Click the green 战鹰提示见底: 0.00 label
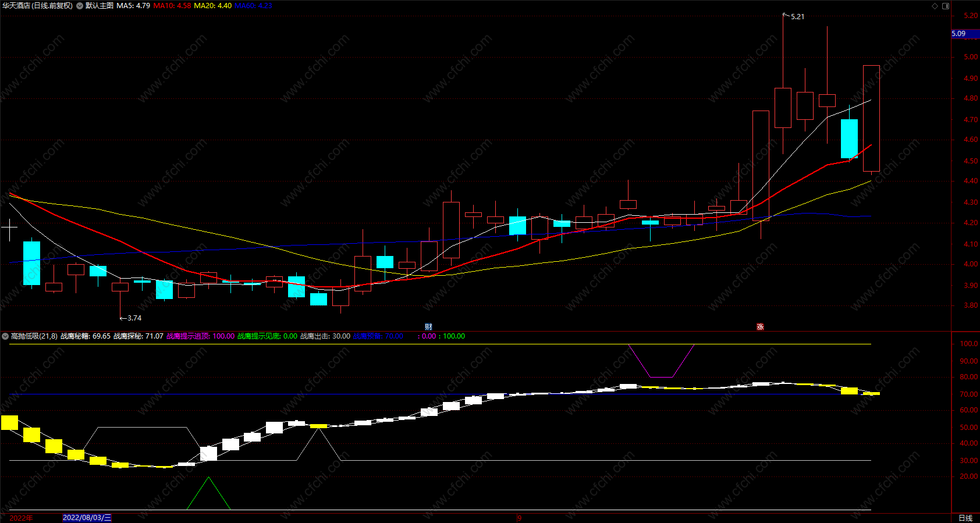Viewport: 980px width, 523px height. click(268, 336)
